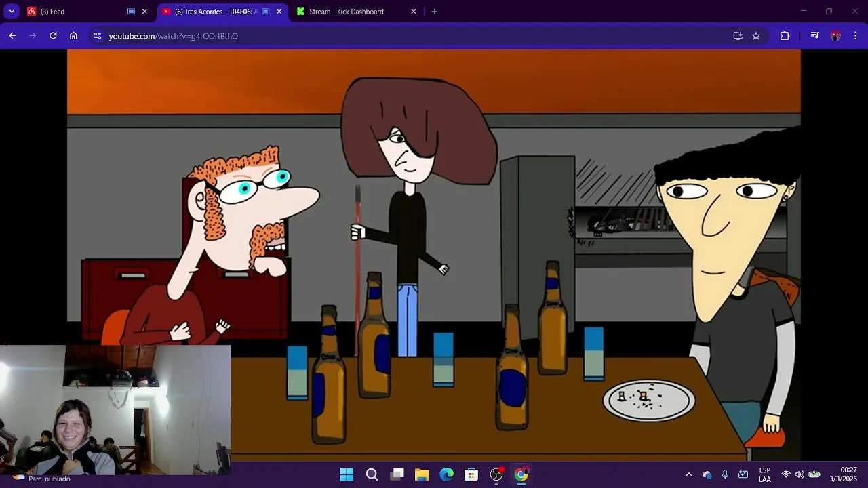Click the battery status icon
This screenshot has height=488, width=868.
click(814, 474)
